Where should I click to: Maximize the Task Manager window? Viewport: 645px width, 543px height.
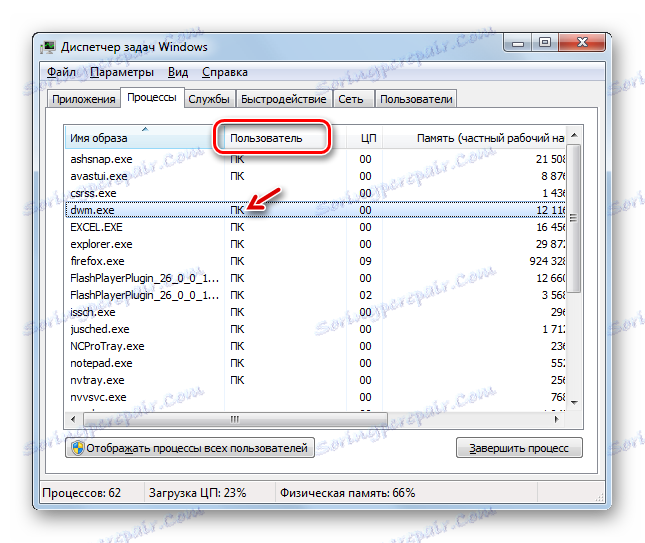click(x=545, y=42)
